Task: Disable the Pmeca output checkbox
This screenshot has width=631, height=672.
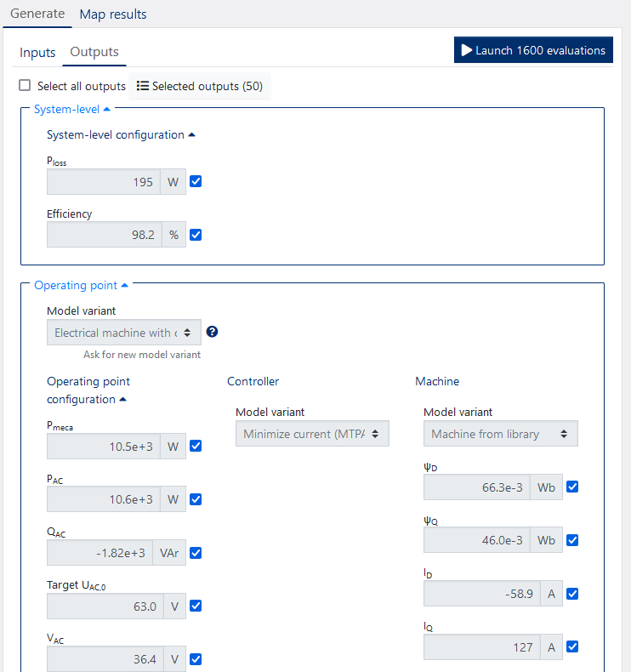Action: pyautogui.click(x=196, y=446)
